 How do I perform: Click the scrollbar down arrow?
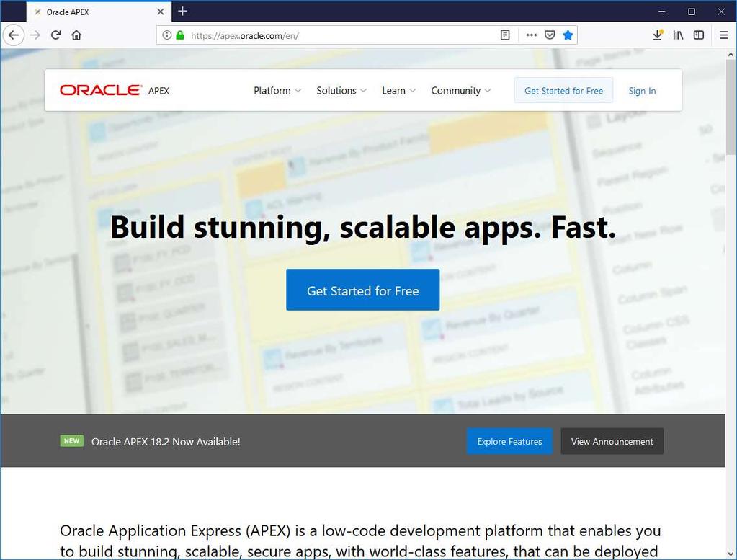click(x=731, y=554)
